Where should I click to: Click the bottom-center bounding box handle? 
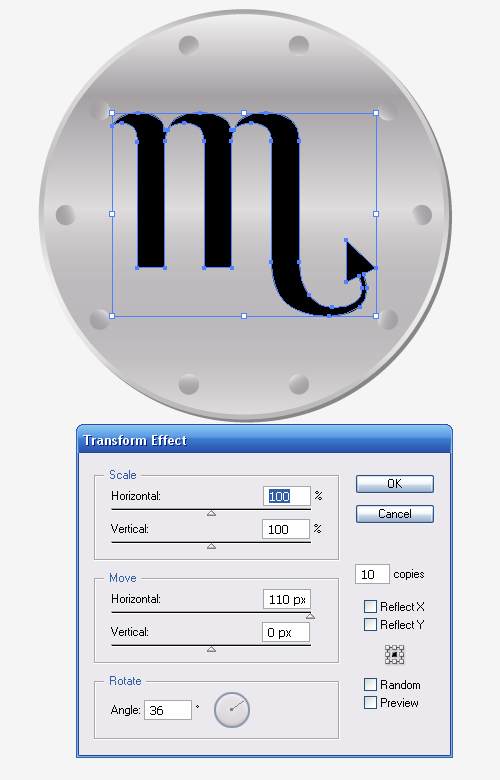244,316
